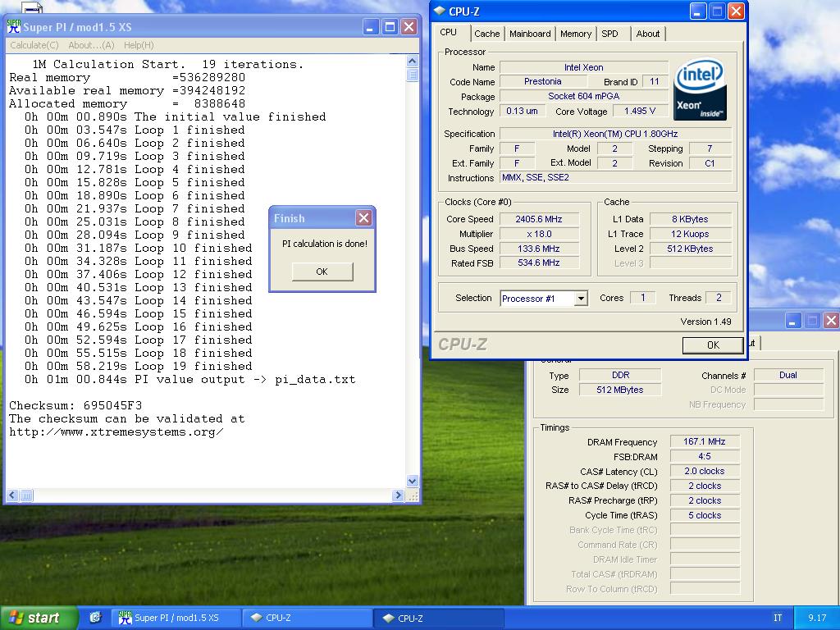
Task: Click the Instructions field MMX, SSE, SSE2
Action: (x=615, y=177)
